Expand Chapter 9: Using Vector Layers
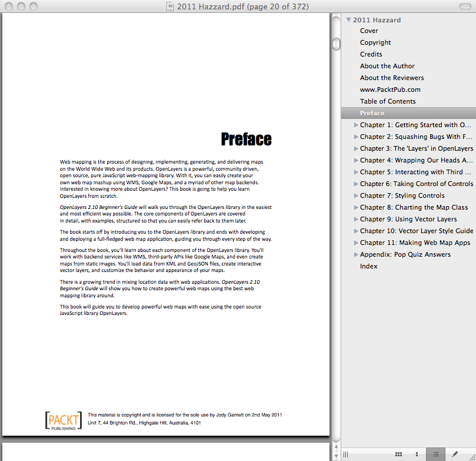This screenshot has height=461, width=476. click(356, 219)
